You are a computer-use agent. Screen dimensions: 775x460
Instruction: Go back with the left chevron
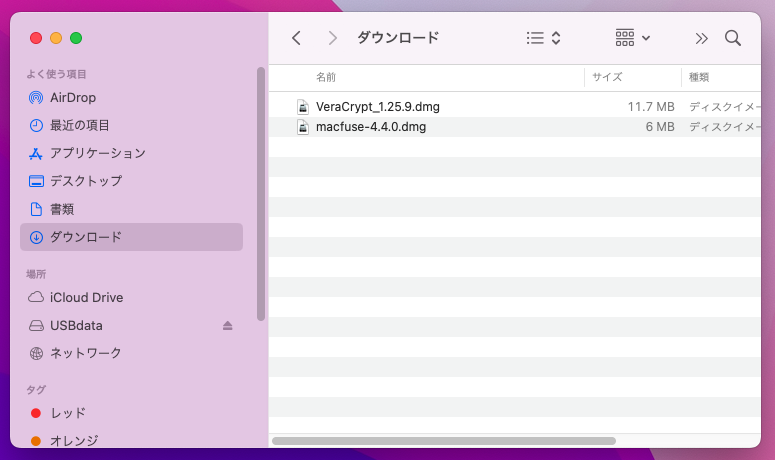(x=296, y=38)
